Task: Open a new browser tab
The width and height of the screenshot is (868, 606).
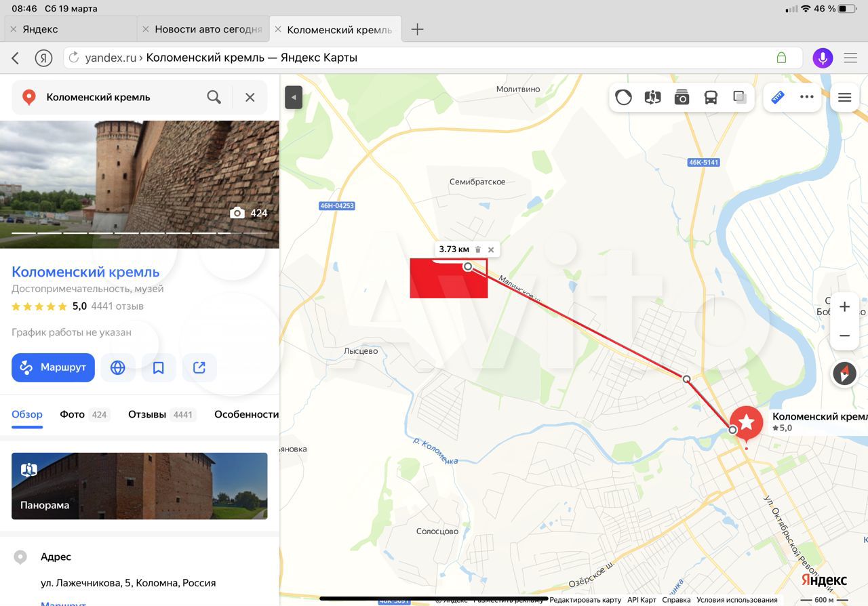Action: pyautogui.click(x=418, y=29)
